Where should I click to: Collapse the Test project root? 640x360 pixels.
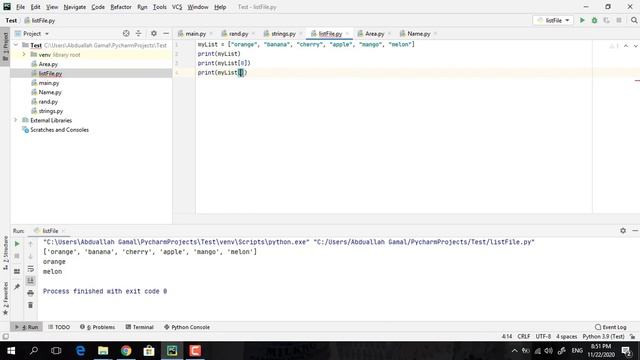[16, 45]
